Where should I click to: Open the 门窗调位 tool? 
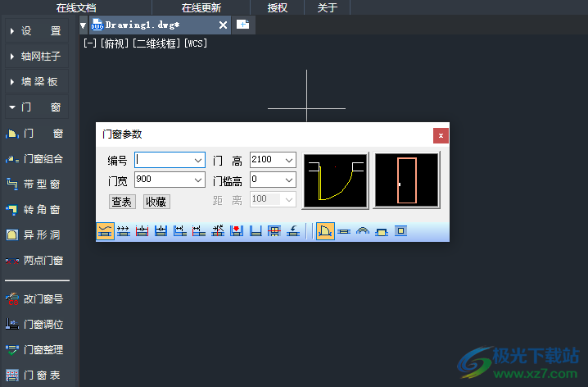34,325
